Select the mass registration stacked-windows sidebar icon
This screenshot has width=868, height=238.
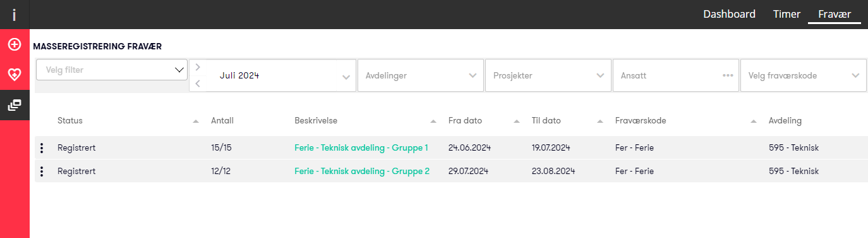tap(15, 105)
